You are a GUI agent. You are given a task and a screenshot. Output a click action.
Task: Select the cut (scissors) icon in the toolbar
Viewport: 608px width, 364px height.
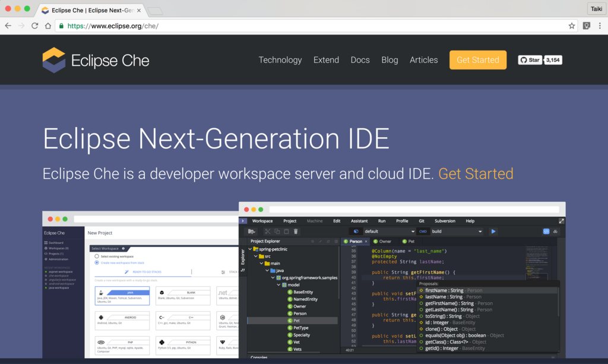[267, 231]
